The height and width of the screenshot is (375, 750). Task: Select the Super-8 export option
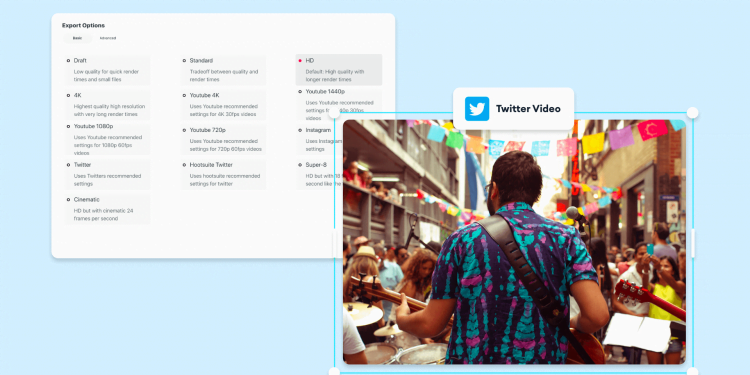pyautogui.click(x=319, y=174)
